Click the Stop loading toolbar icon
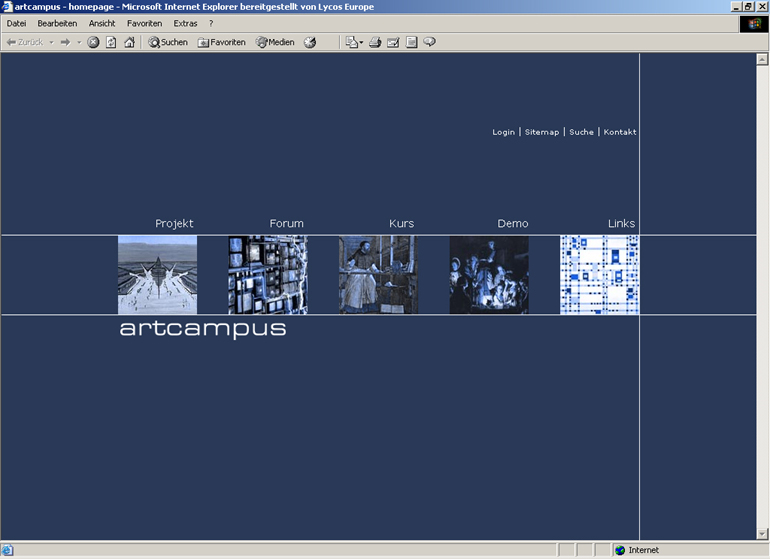Viewport: 770px width, 559px height. (x=93, y=42)
